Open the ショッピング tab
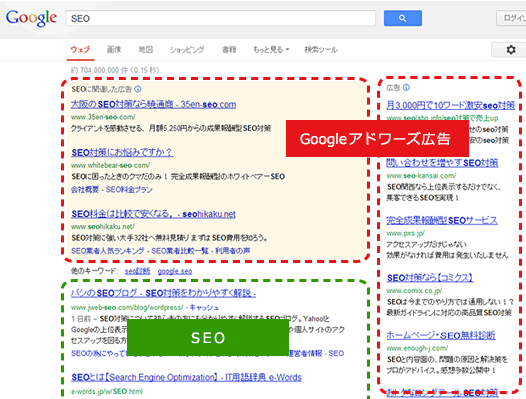This screenshot has height=399, width=526. 187,50
